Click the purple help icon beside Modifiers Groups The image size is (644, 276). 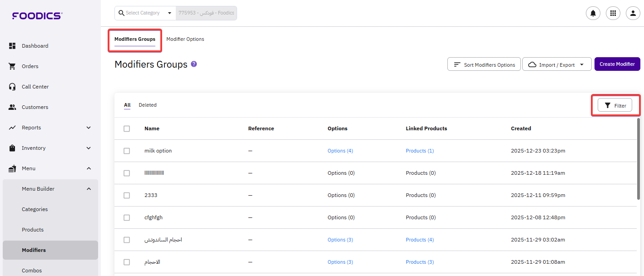point(194,64)
